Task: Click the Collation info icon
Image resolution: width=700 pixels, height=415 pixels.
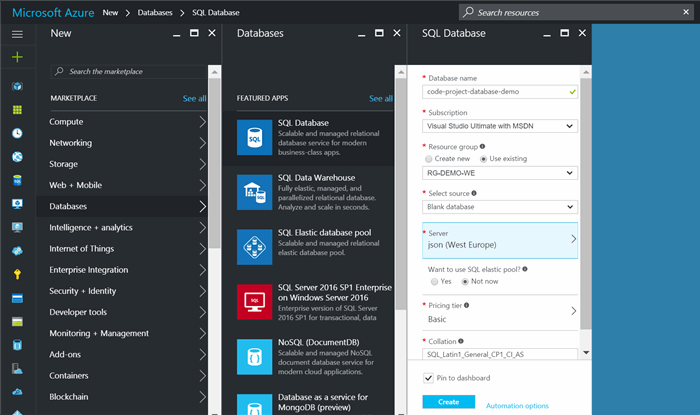Action: point(461,341)
